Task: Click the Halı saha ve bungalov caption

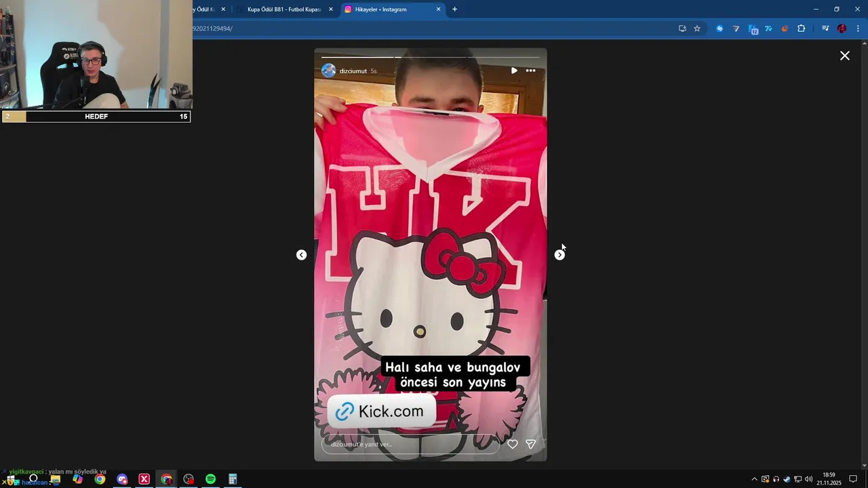Action: coord(453,375)
